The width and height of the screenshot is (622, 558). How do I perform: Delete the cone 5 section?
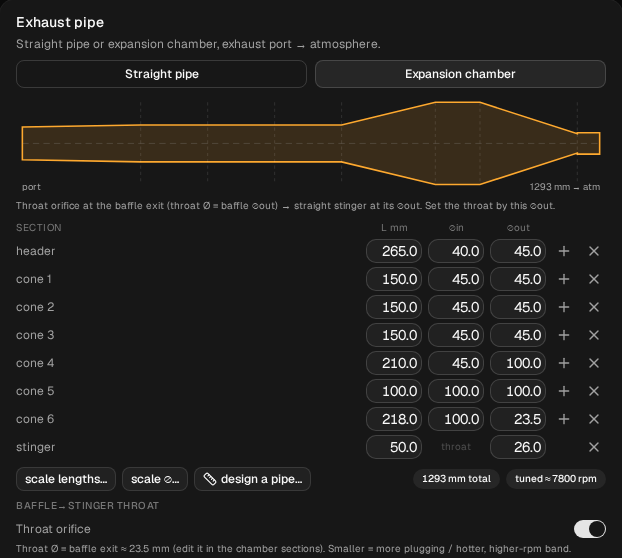tap(594, 391)
